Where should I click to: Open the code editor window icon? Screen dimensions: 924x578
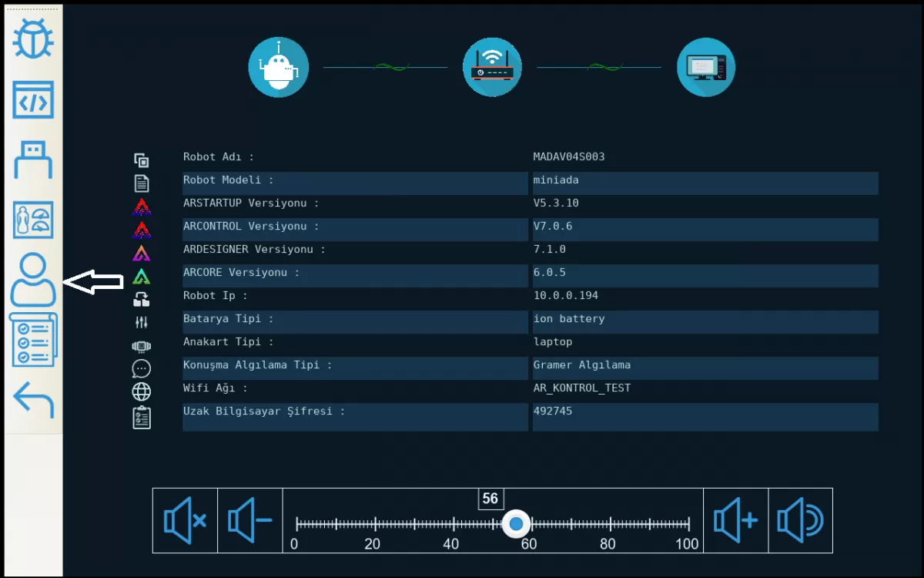33,100
